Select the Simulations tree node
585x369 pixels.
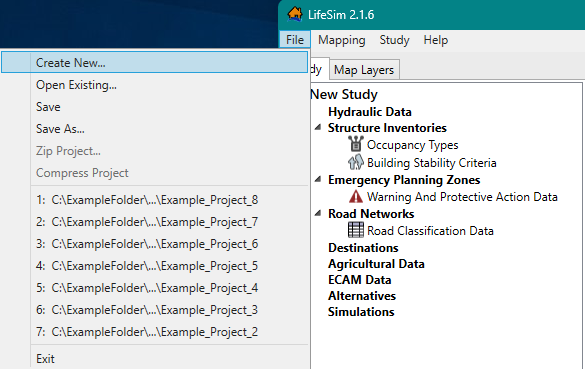click(x=361, y=312)
